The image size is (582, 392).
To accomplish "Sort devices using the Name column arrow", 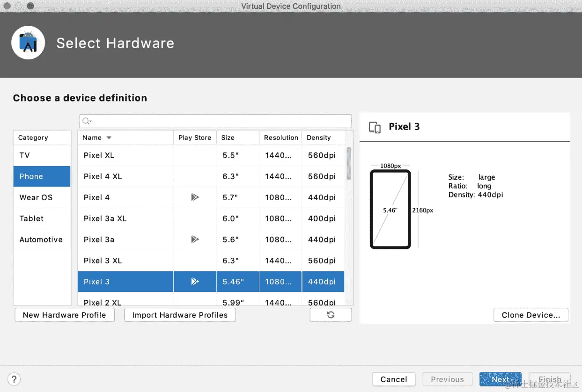I will click(x=109, y=138).
